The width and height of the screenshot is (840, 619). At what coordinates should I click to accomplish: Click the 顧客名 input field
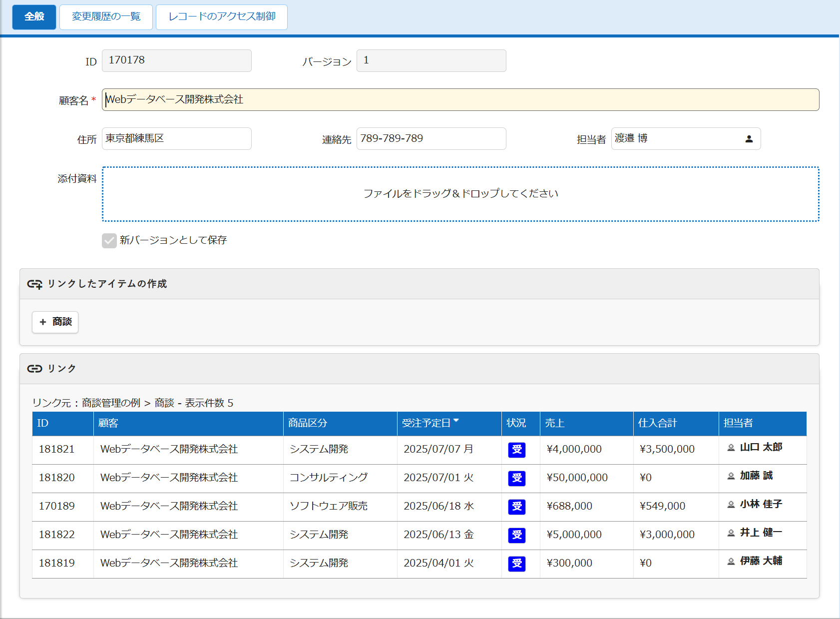pyautogui.click(x=460, y=100)
